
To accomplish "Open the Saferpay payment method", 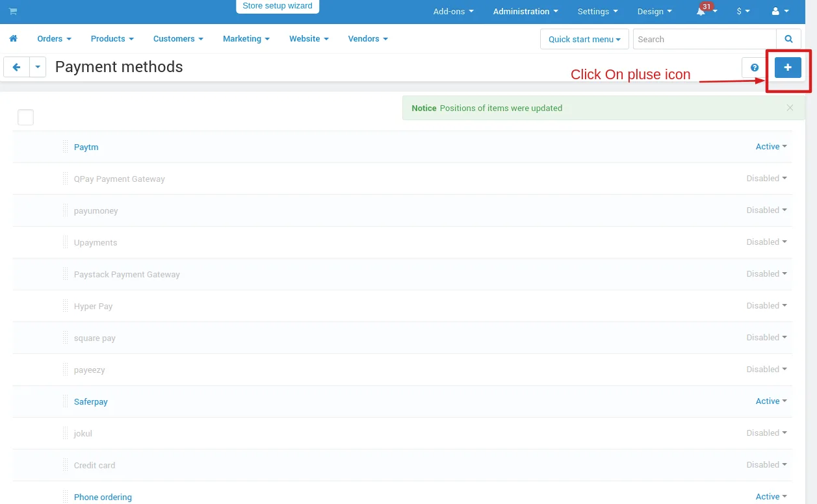I will click(90, 402).
